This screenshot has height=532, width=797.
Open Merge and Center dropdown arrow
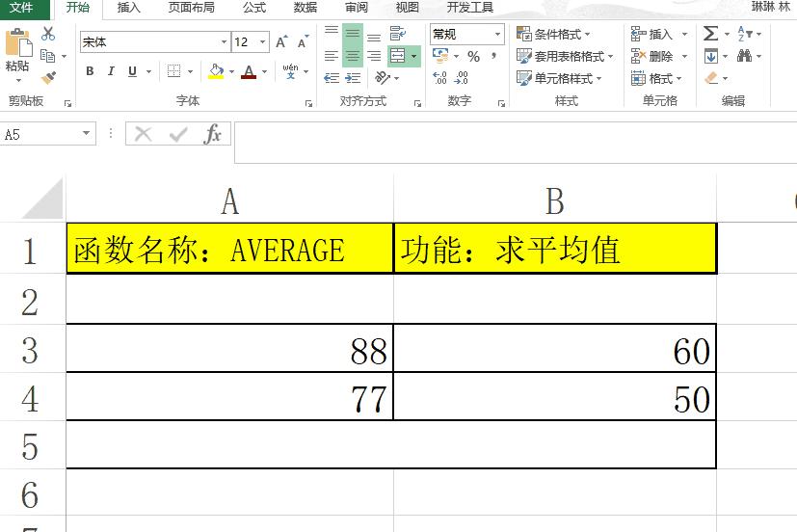pyautogui.click(x=413, y=56)
